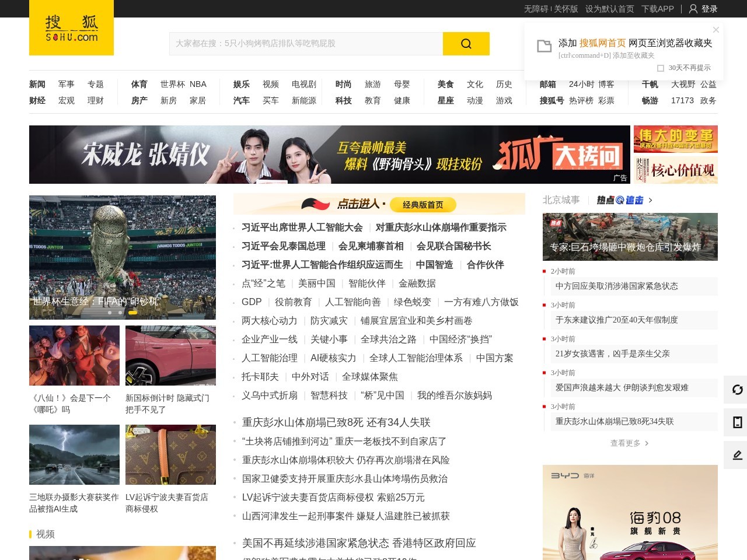Open 山西河津发生一起刑事案件 headline
Viewport: 747px width, 560px height.
click(346, 516)
